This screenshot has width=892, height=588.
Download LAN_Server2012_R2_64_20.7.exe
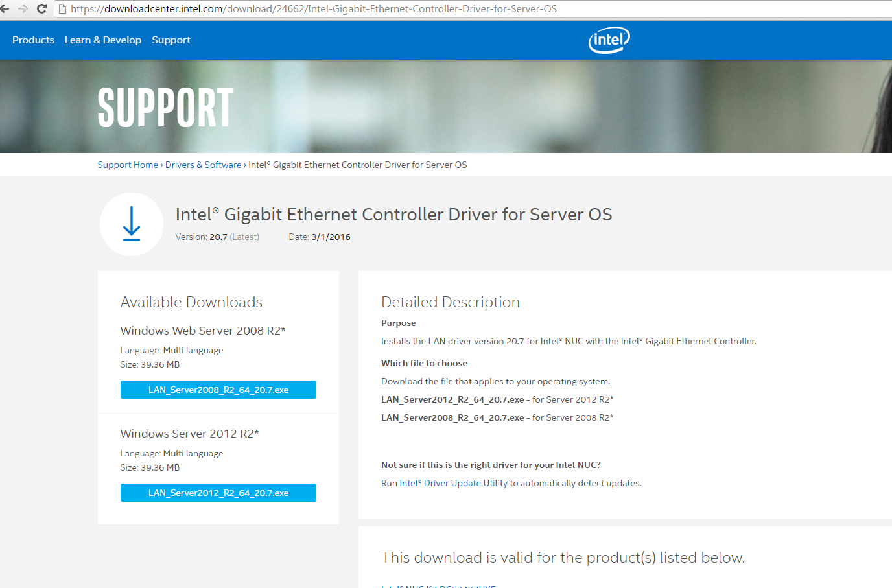coord(218,493)
